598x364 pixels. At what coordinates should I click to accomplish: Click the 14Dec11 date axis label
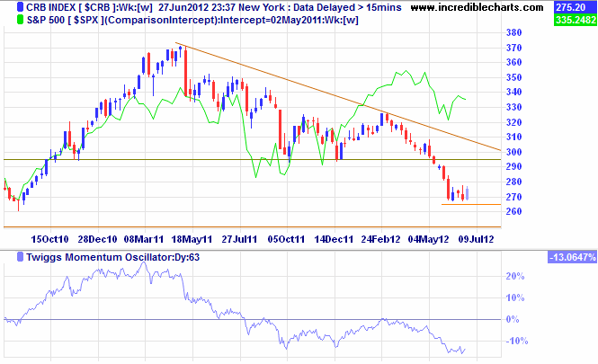(334, 239)
